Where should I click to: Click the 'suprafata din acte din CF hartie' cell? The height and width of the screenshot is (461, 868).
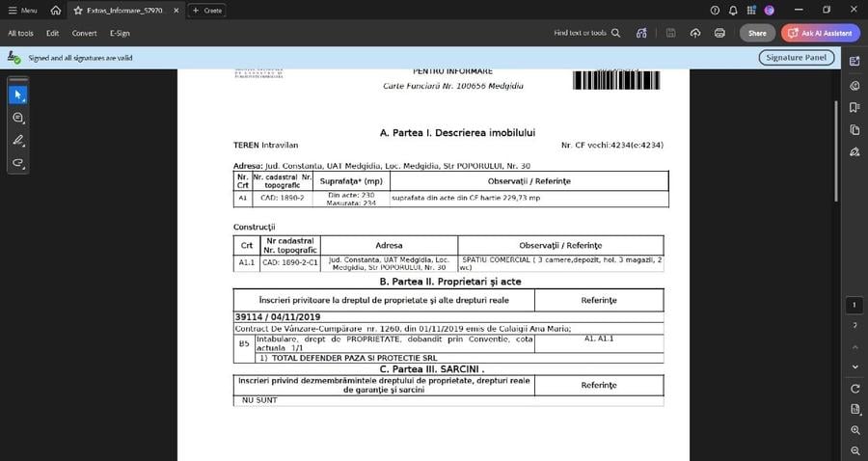(529, 199)
